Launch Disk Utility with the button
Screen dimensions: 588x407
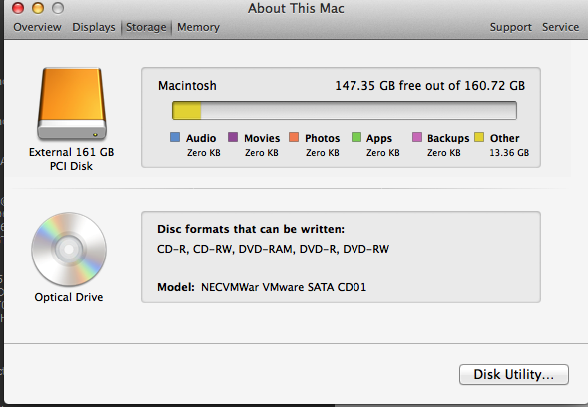pos(514,374)
